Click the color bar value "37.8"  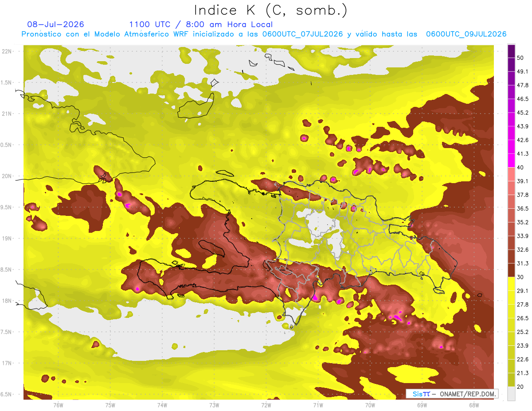pos(524,195)
